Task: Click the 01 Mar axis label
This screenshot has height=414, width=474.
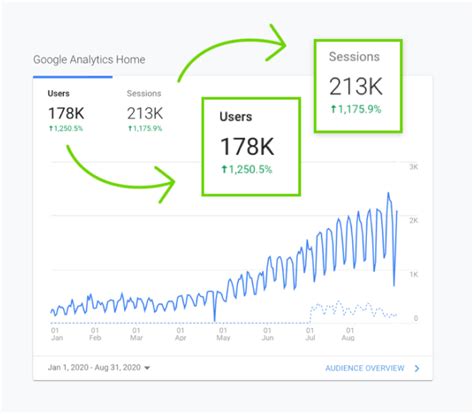Action: click(136, 334)
